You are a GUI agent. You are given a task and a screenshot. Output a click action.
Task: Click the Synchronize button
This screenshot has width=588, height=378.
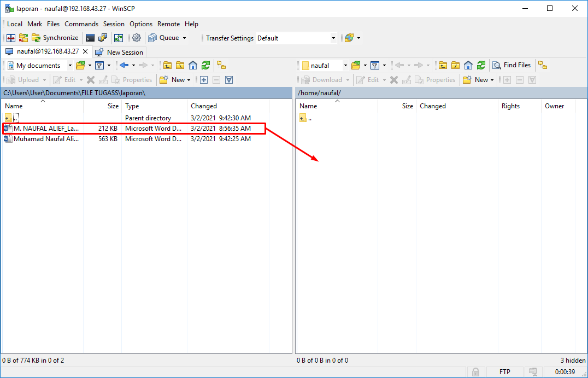tap(55, 38)
